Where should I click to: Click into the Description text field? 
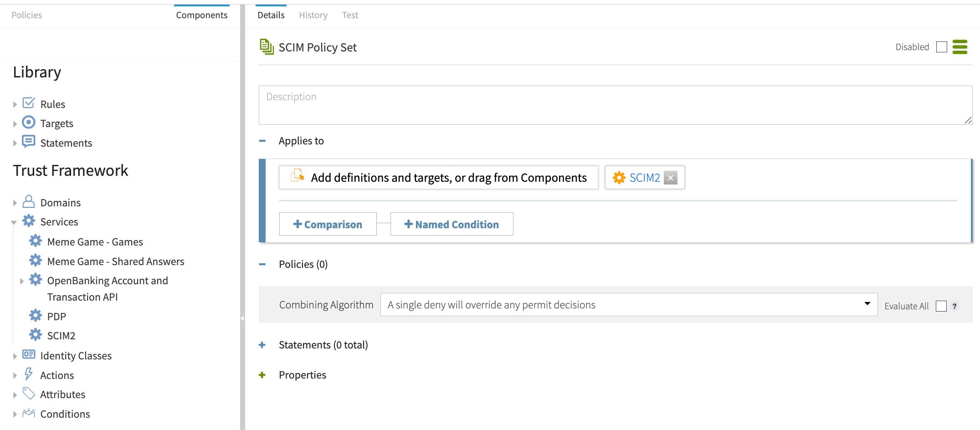click(x=615, y=105)
